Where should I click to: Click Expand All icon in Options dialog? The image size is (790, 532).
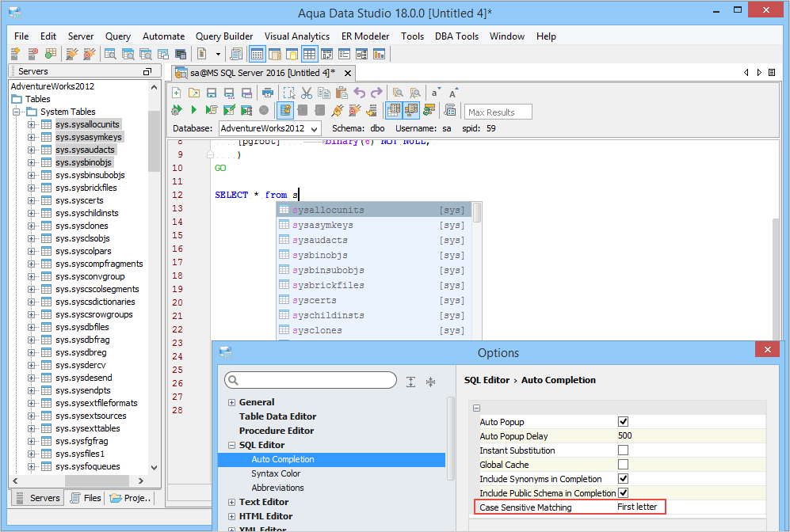tap(410, 382)
